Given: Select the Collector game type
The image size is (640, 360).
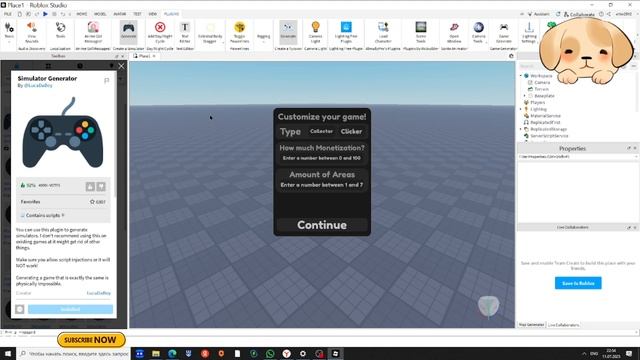Looking at the screenshot, I should click(321, 131).
